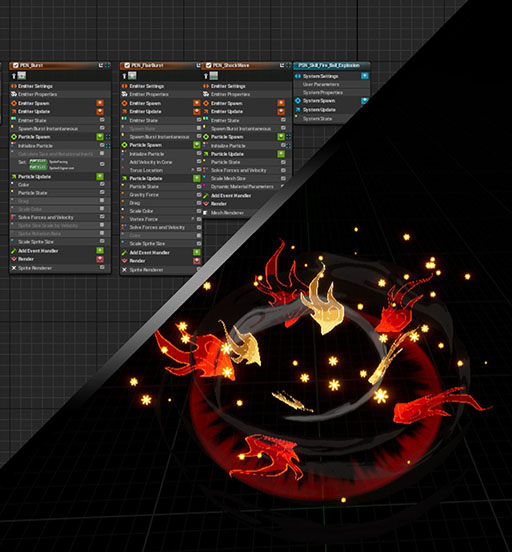Add module to FlairBurst emitter's Particle Spawn

pyautogui.click(x=196, y=145)
